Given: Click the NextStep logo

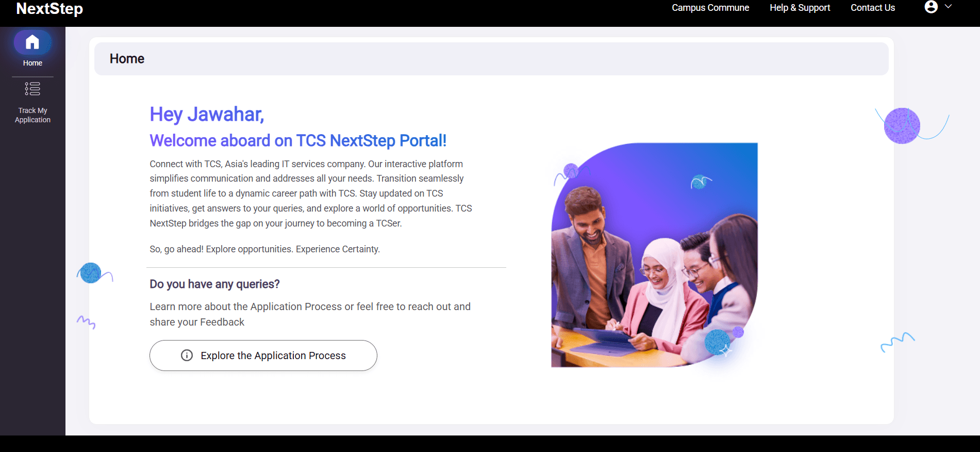Looking at the screenshot, I should [49, 8].
